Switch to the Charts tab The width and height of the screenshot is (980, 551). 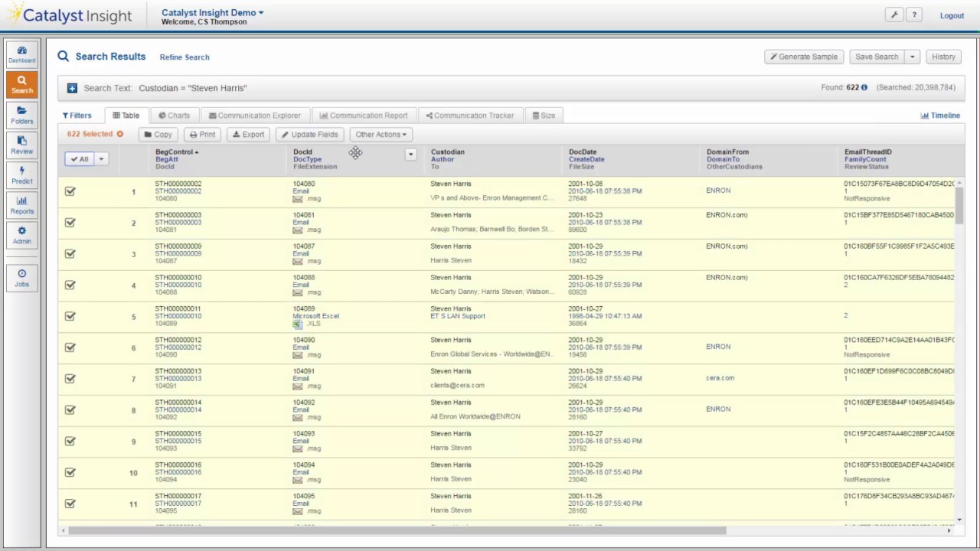coord(174,116)
